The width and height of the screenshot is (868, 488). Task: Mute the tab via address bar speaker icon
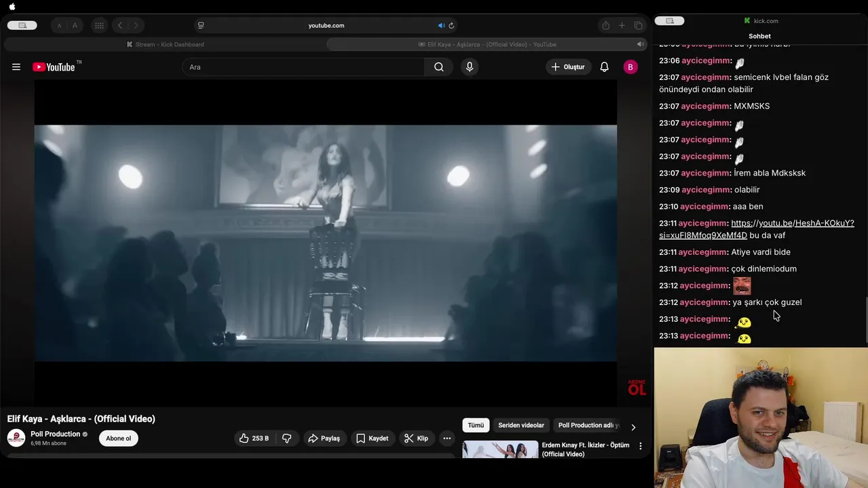click(x=441, y=26)
